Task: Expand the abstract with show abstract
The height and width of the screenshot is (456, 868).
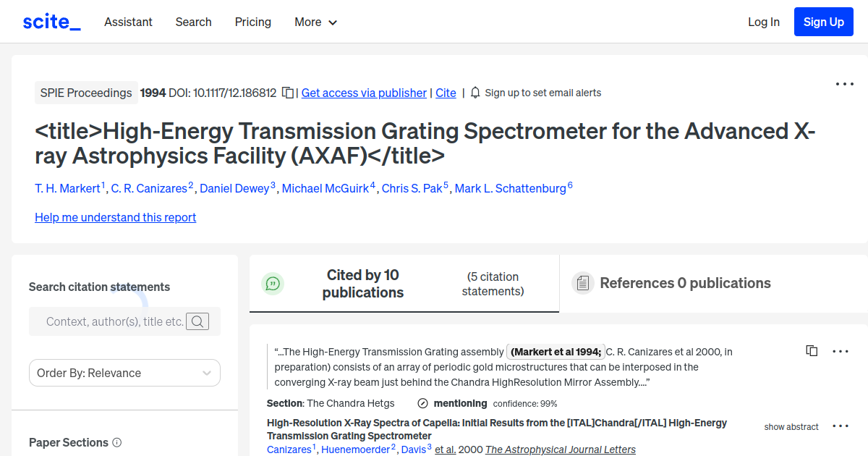Action: (x=791, y=426)
